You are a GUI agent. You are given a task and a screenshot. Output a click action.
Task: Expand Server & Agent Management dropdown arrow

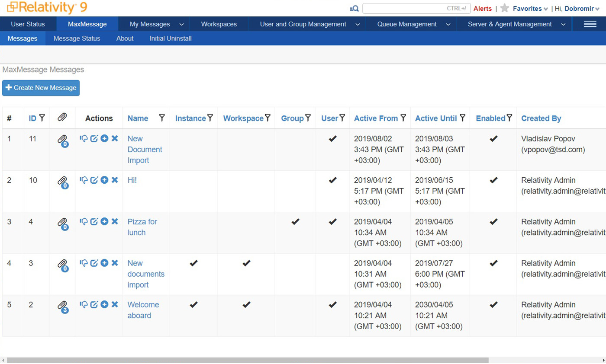point(563,24)
